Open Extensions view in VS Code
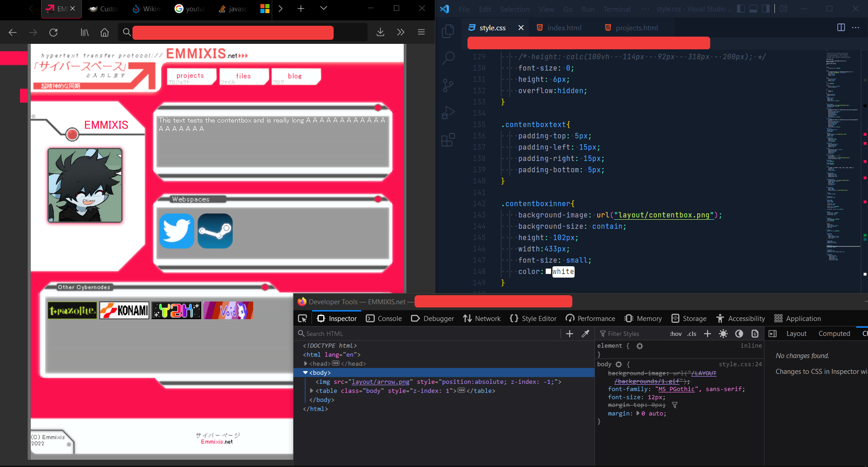Screen dimensions: 868x467 448,140
